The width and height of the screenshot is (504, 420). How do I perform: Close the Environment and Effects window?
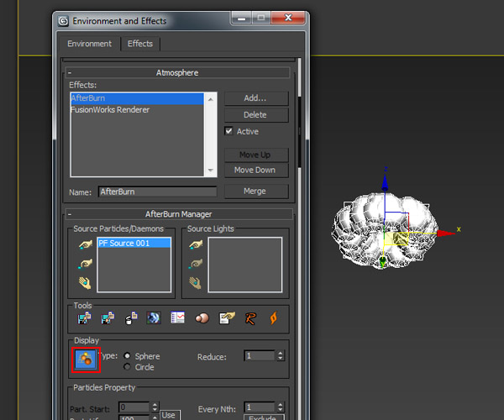coord(288,18)
